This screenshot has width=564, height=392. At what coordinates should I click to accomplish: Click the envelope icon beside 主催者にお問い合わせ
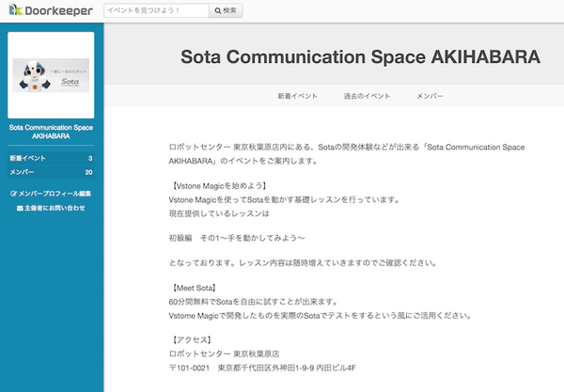pos(20,208)
